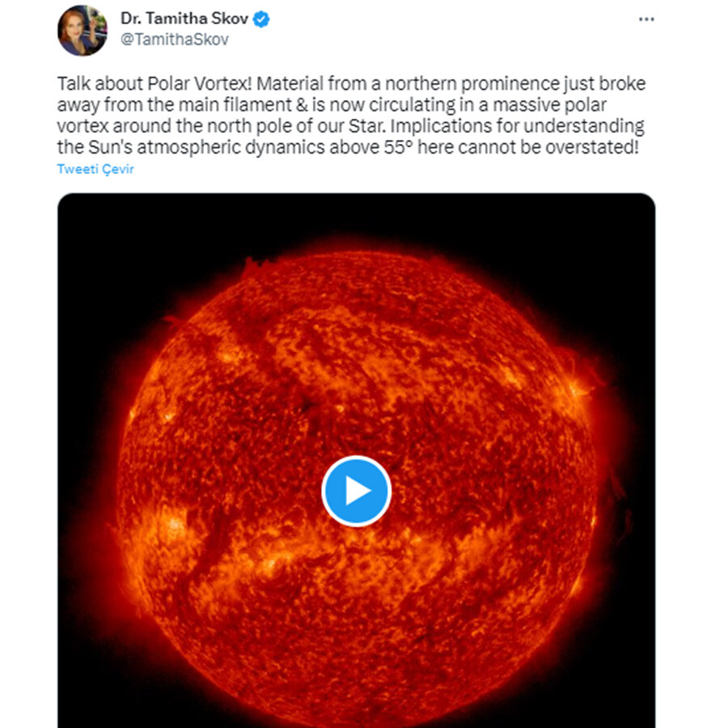
Task: Click the blue verified badge
Action: 261,19
